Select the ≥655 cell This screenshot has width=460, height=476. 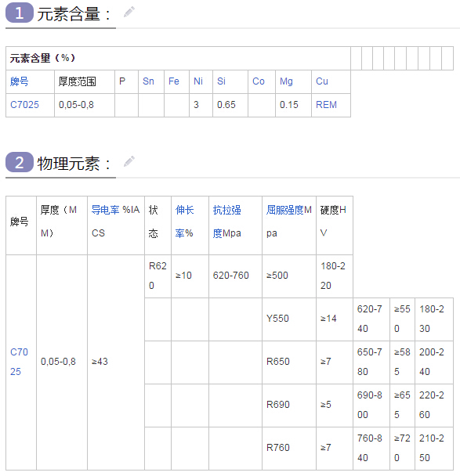[402, 405]
